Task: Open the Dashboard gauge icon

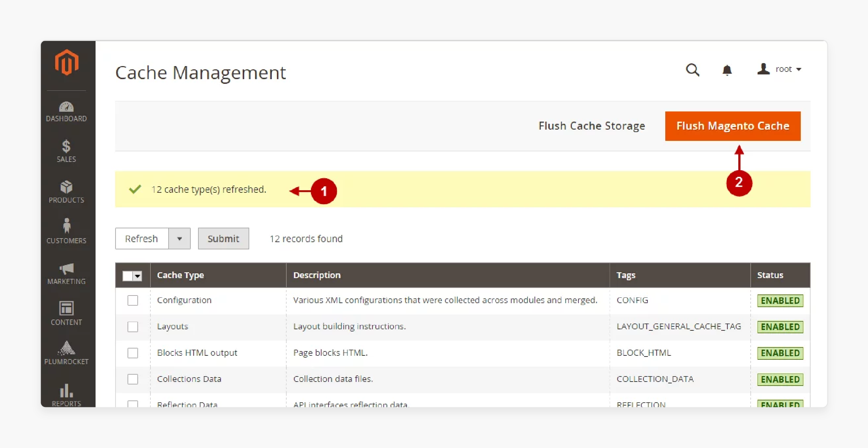Action: [66, 107]
